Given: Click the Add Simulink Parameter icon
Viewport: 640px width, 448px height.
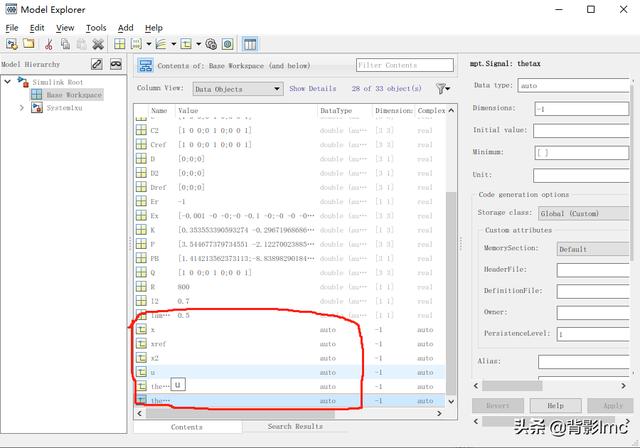Looking at the screenshot, I should [x=136, y=44].
